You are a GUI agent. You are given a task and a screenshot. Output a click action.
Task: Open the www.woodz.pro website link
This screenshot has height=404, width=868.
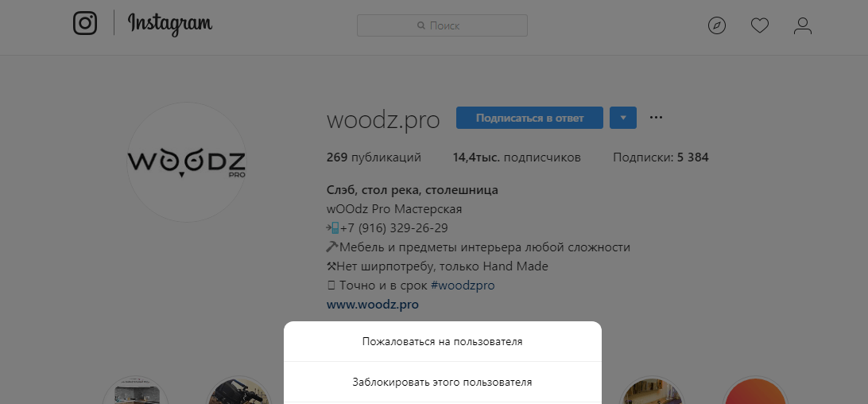pos(372,305)
